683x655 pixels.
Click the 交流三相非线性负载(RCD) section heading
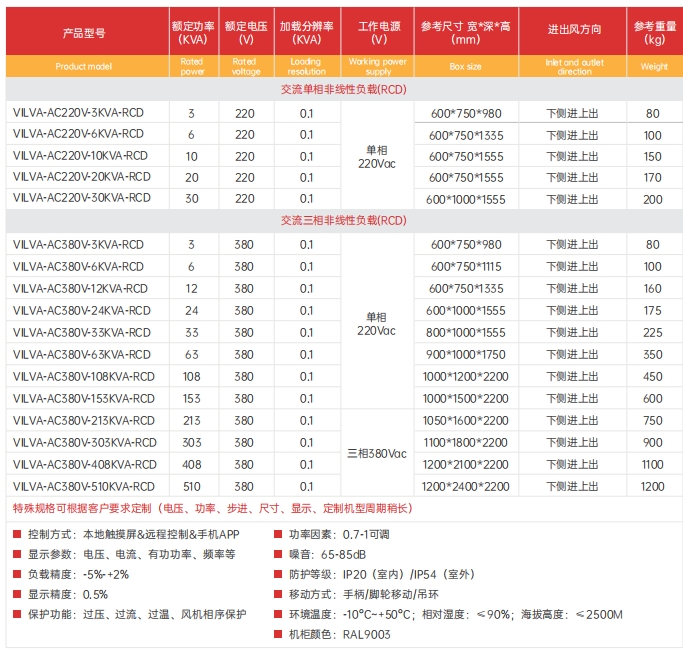pos(343,220)
